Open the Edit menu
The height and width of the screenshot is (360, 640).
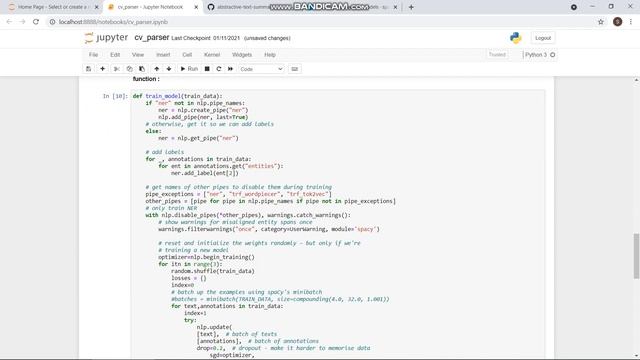115,55
